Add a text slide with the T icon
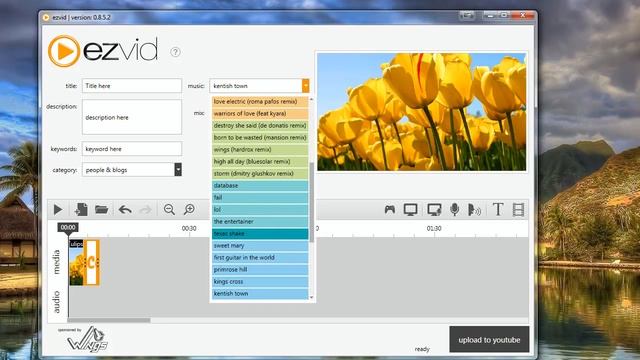640x360 pixels. tap(498, 210)
